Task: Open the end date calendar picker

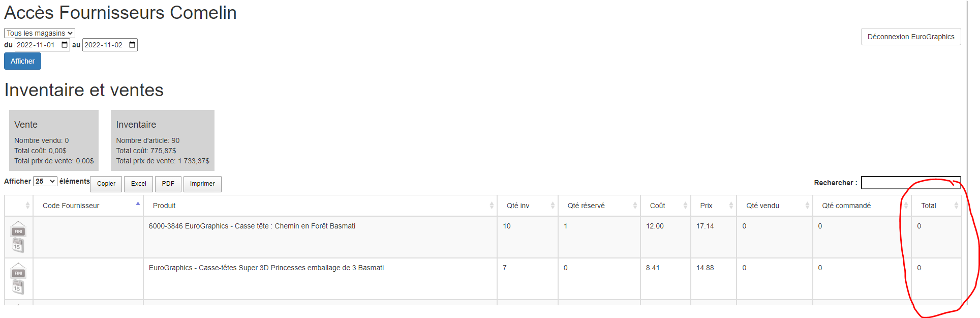Action: pos(132,45)
